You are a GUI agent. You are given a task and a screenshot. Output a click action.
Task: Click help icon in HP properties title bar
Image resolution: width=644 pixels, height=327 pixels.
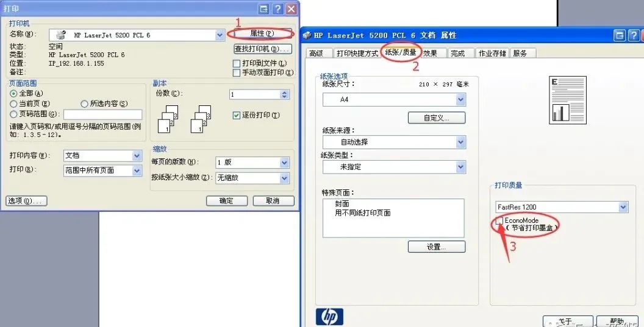coord(633,35)
